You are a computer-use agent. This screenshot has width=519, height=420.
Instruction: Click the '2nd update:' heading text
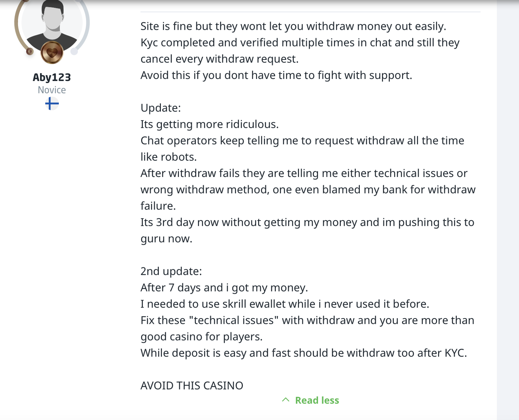click(171, 271)
